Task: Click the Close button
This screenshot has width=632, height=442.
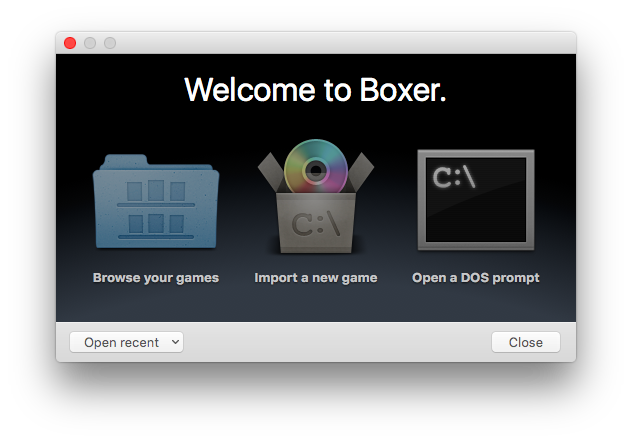Action: (526, 342)
